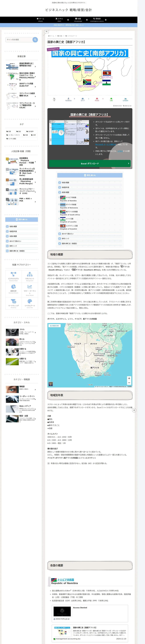Save the article to Pocket
This screenshot has width=145, height=644.
point(97,99)
